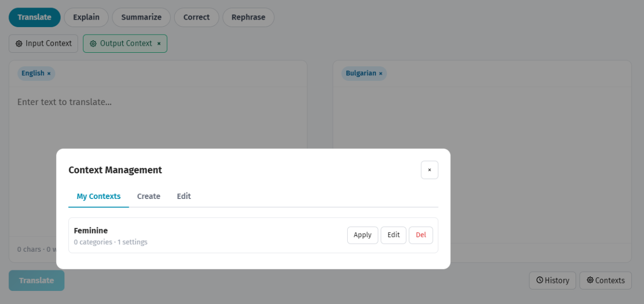Choose the Correct mode
The width and height of the screenshot is (644, 304).
pyautogui.click(x=196, y=17)
